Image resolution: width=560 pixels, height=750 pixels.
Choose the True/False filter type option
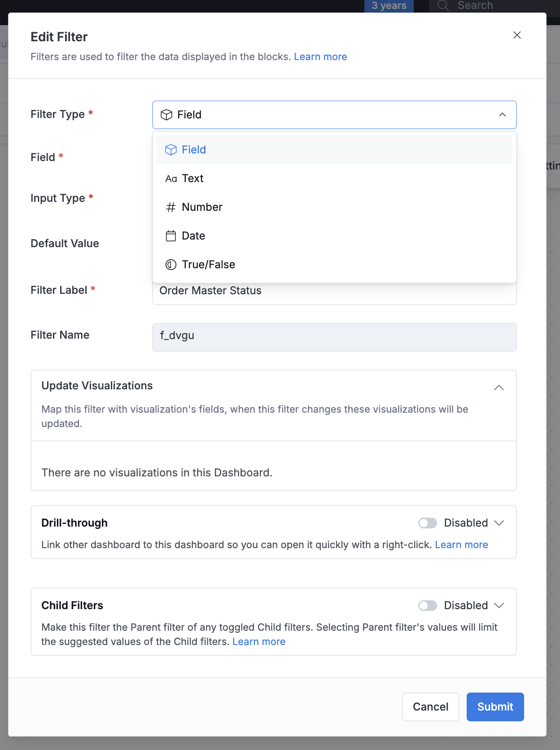click(208, 265)
